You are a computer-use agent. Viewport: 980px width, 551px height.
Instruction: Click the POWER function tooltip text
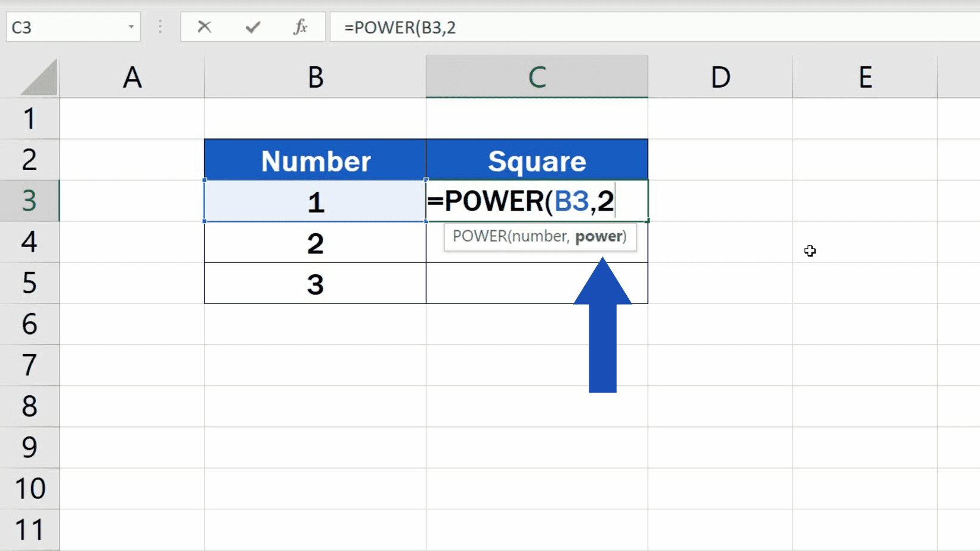point(539,236)
